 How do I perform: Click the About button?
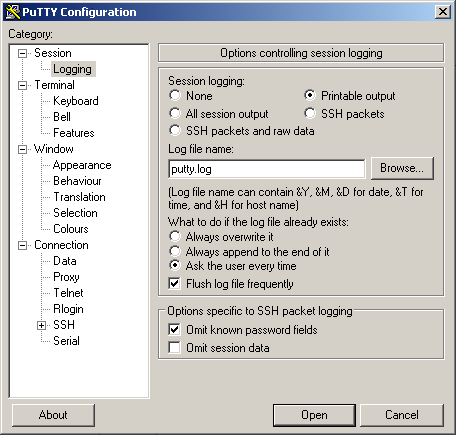(x=53, y=415)
